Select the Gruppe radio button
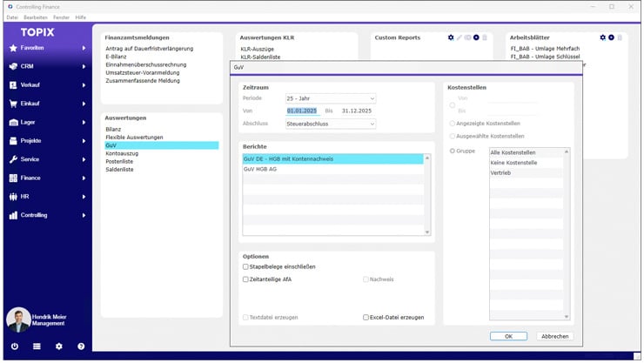 click(x=453, y=151)
